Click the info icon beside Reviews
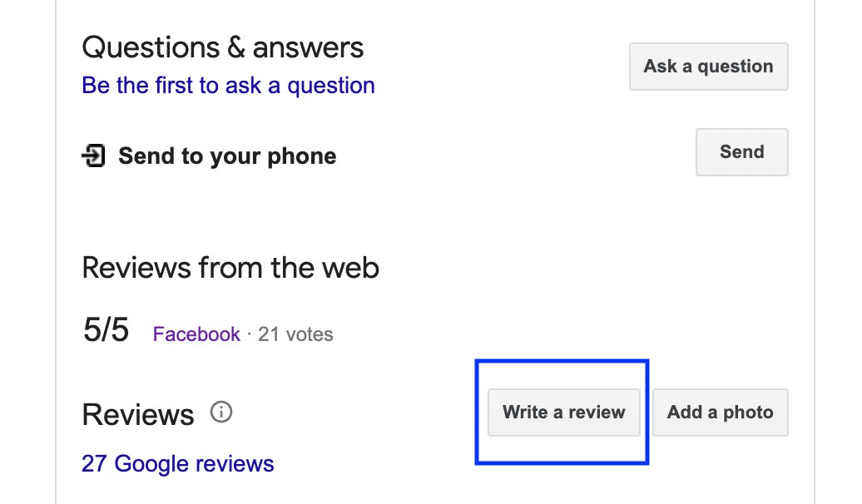Image resolution: width=862 pixels, height=504 pixels. (x=221, y=412)
